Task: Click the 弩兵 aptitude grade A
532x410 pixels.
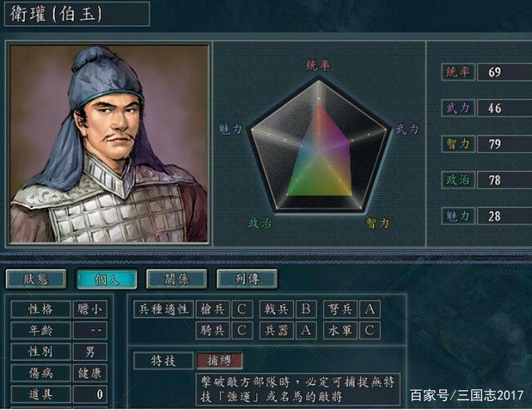Action: tap(370, 309)
